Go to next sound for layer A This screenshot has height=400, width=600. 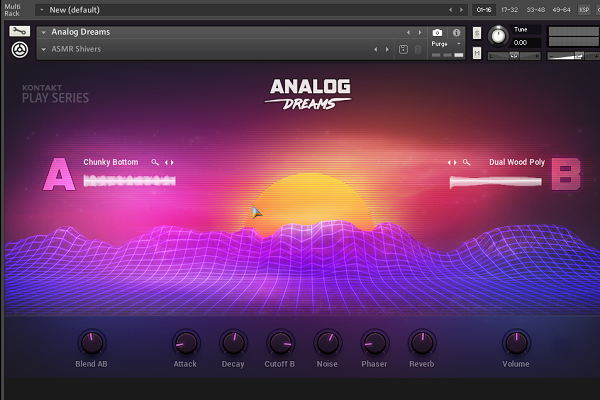pos(172,163)
